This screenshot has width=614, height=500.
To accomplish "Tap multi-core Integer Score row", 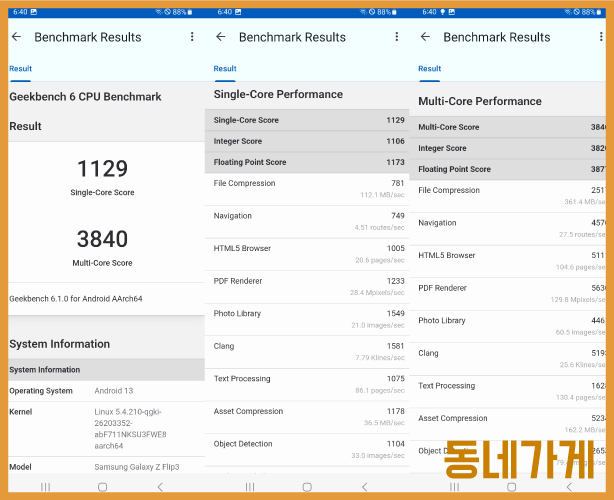I will (508, 148).
